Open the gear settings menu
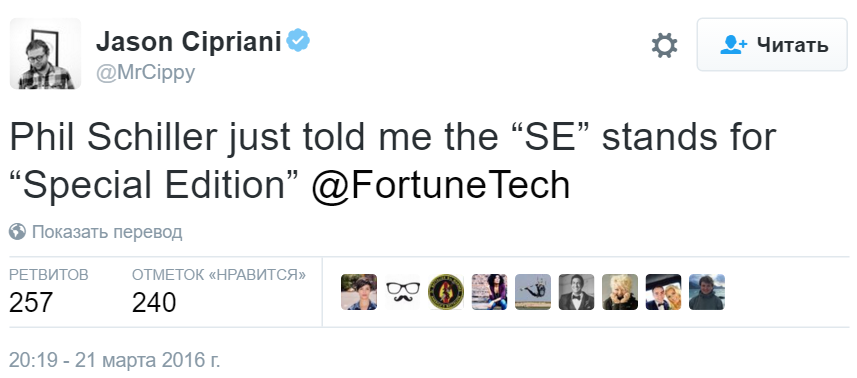 [x=664, y=45]
